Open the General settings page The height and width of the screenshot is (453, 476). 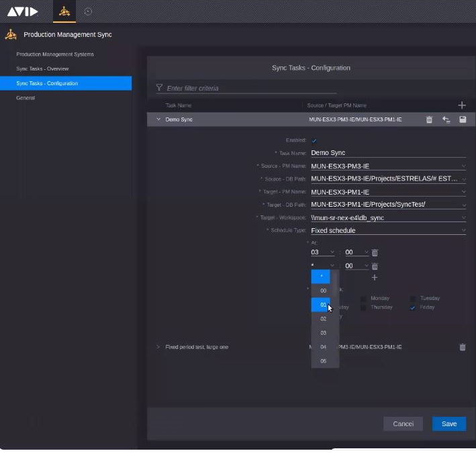tap(26, 98)
